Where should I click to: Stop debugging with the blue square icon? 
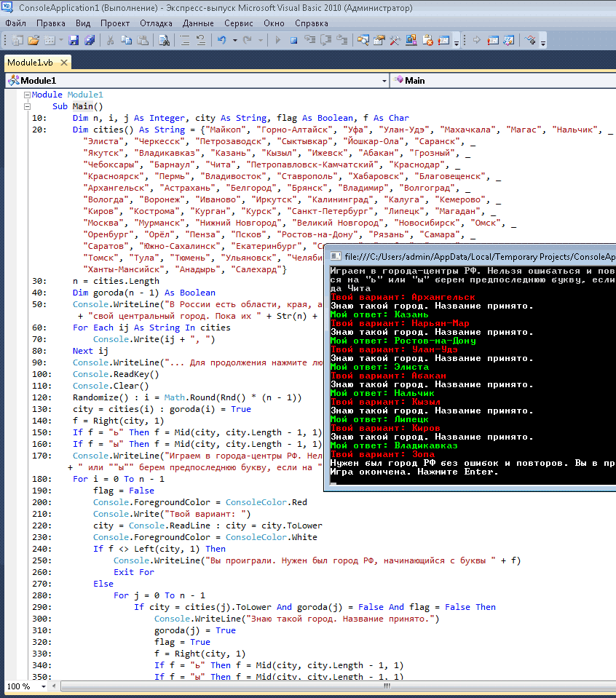coord(294,41)
